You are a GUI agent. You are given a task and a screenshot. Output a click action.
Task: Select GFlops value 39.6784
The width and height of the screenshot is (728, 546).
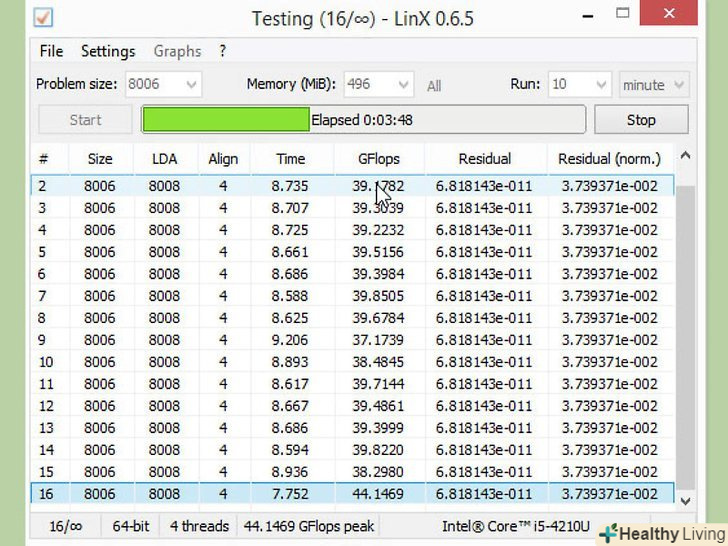378,318
